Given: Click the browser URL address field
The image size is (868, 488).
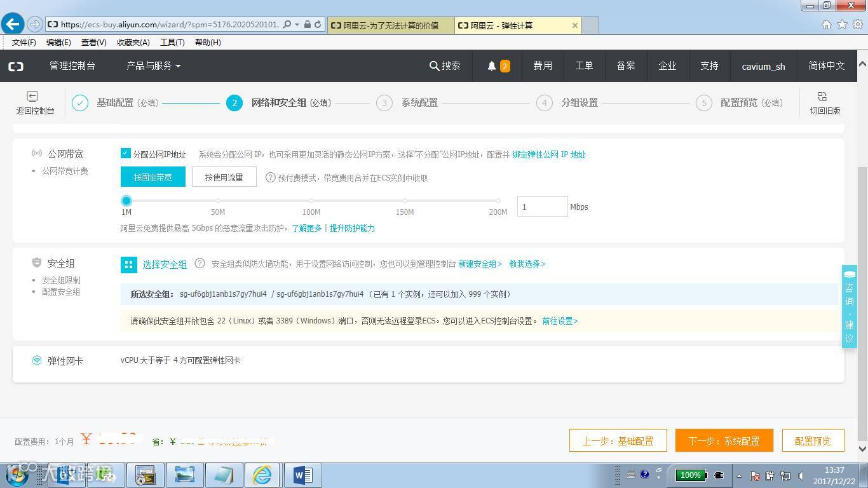Looking at the screenshot, I should pos(169,24).
